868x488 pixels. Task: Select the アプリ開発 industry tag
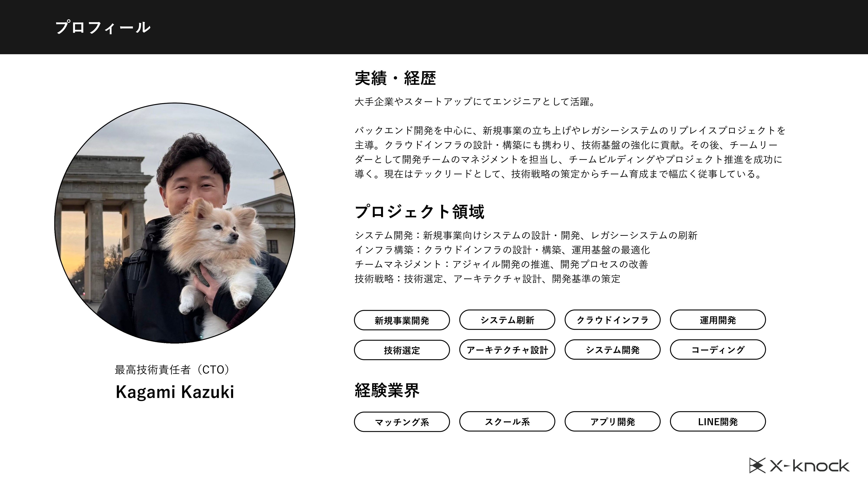click(x=612, y=422)
